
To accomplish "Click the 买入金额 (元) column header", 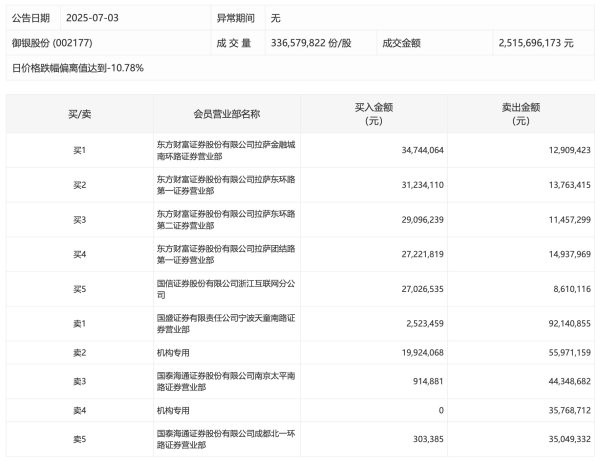I will pyautogui.click(x=374, y=114).
